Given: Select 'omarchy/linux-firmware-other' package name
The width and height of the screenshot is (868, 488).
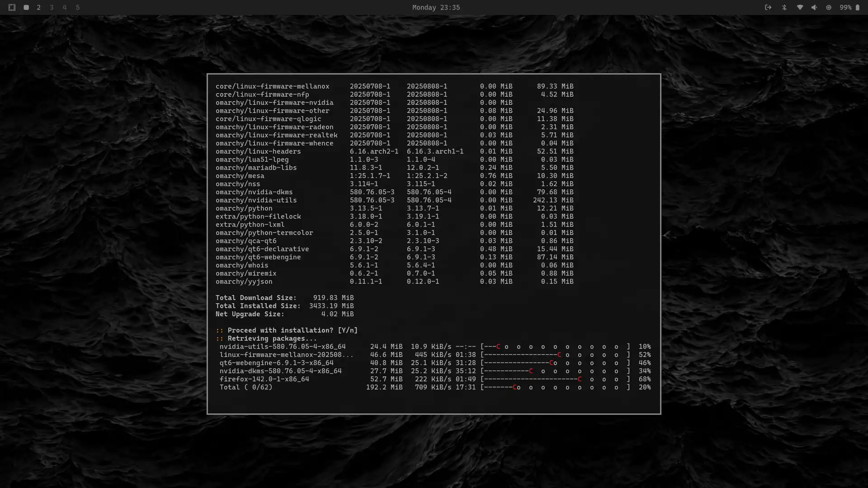Looking at the screenshot, I should 272,111.
